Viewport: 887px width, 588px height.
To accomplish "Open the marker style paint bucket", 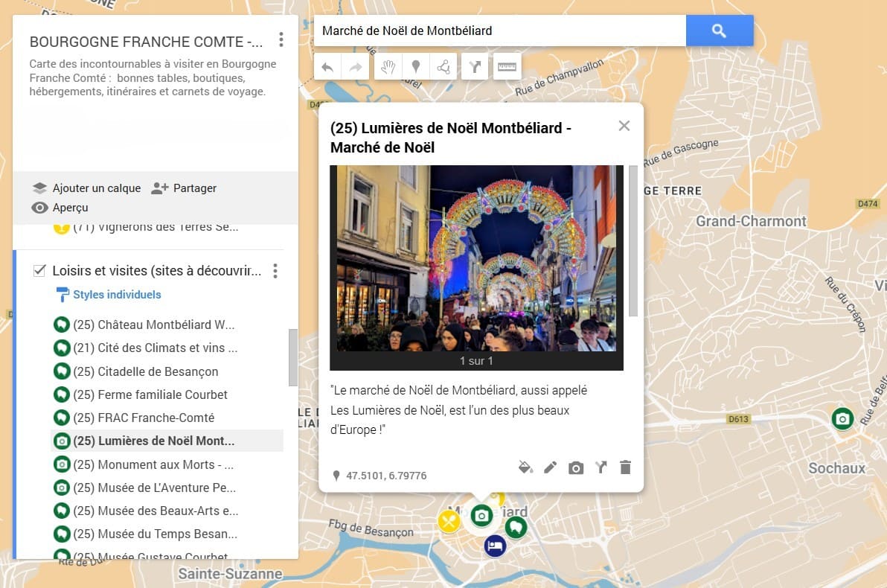I will point(525,467).
